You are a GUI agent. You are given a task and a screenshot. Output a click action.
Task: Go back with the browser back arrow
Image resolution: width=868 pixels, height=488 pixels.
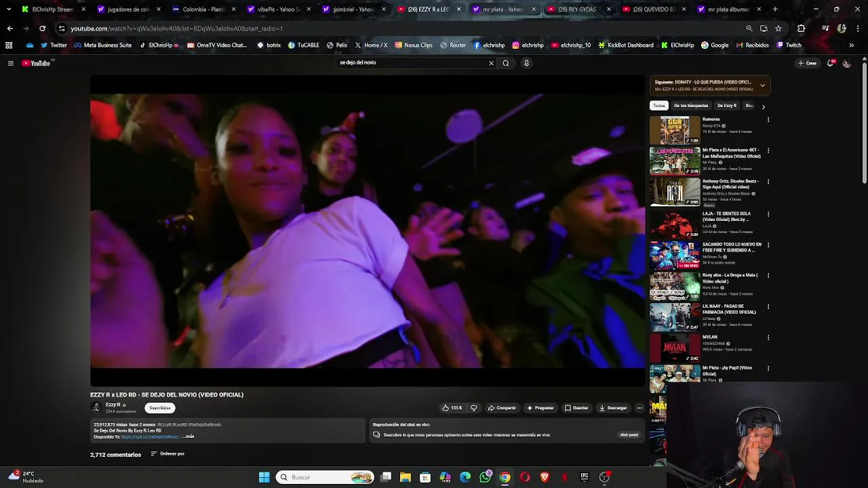click(9, 28)
